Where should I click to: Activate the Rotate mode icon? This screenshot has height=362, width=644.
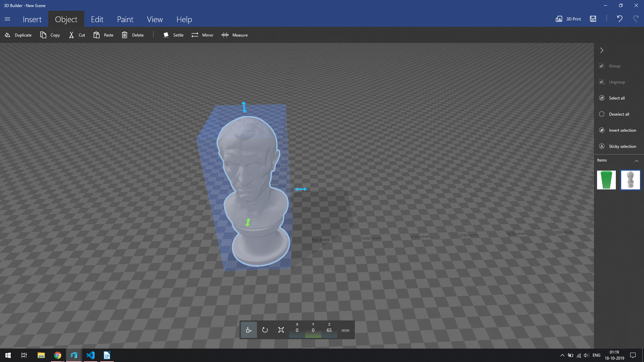point(265,330)
